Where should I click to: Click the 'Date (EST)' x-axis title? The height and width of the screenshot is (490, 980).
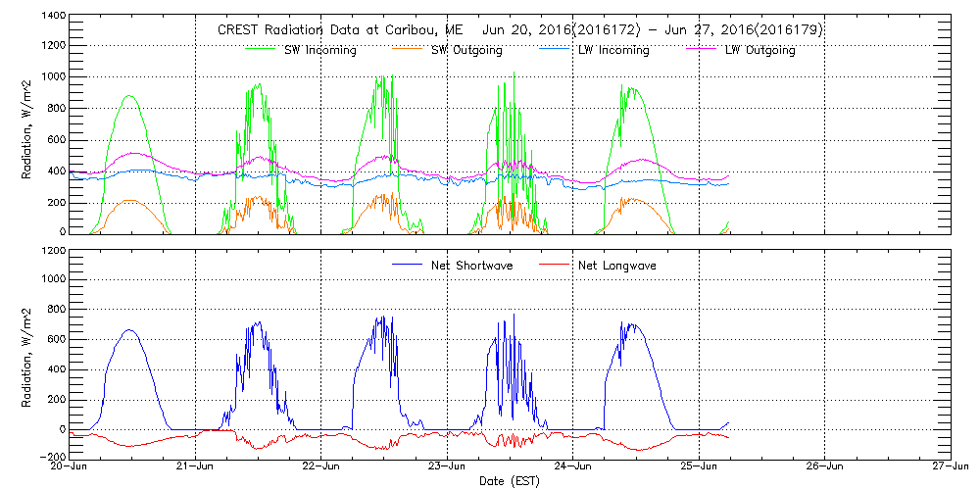[x=510, y=481]
